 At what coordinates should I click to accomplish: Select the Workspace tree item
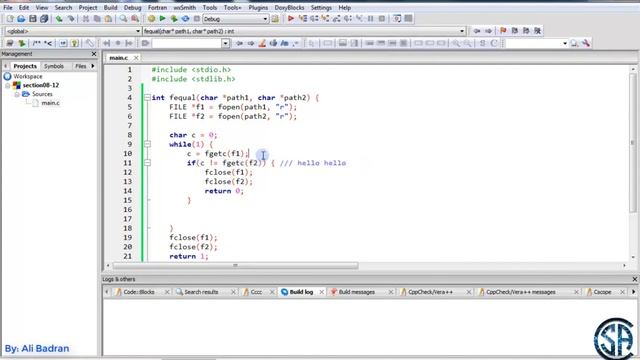pyautogui.click(x=28, y=76)
